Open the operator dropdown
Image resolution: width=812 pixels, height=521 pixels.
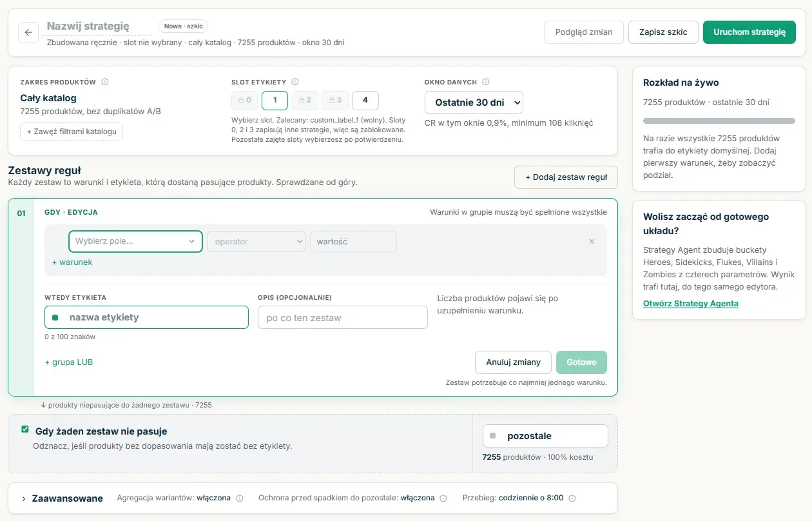pyautogui.click(x=256, y=241)
